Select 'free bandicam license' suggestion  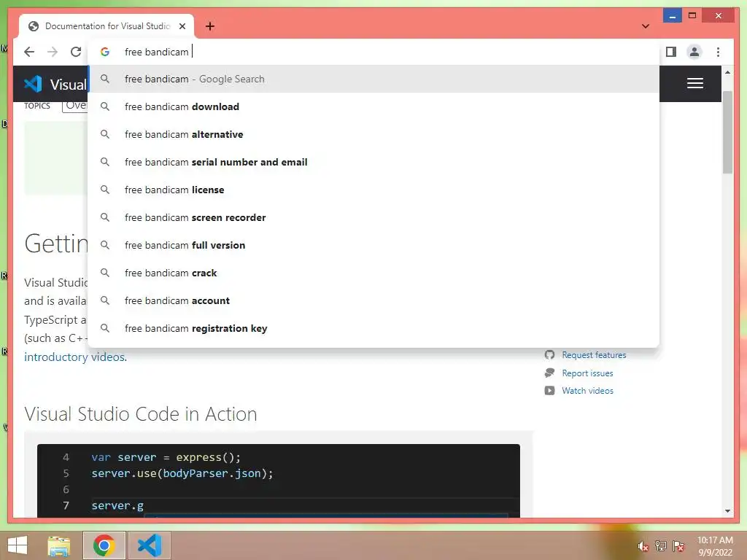[373, 190]
